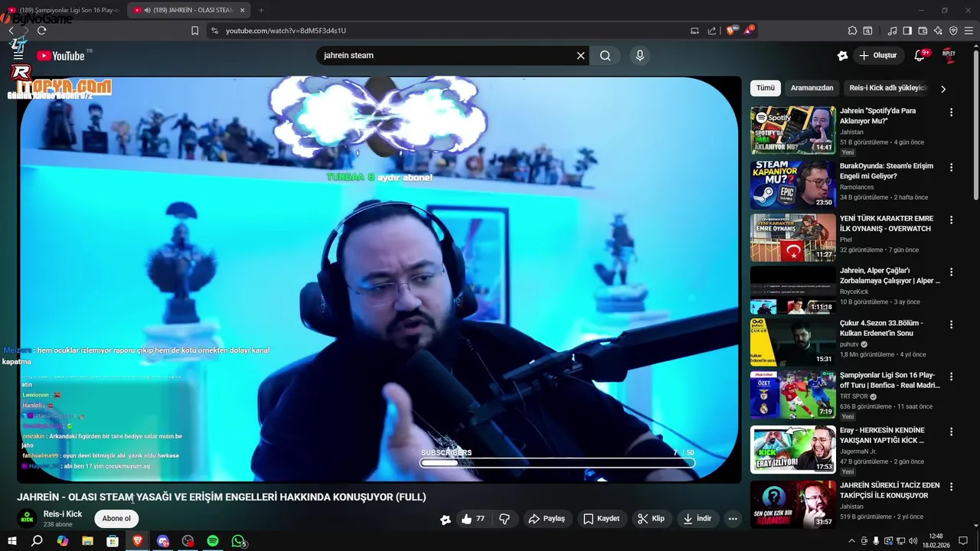Open the puhutv channel link
This screenshot has height=551, width=980.
[x=850, y=344]
